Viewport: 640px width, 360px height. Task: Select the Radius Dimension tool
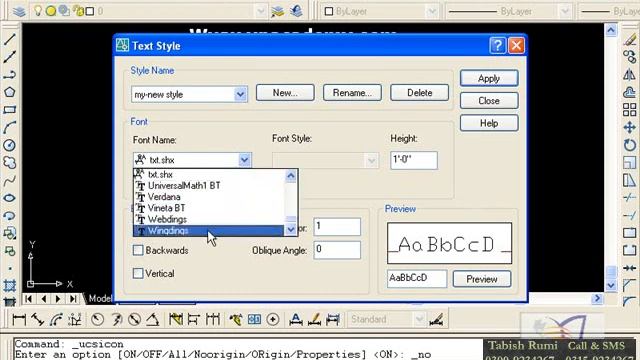point(97,319)
